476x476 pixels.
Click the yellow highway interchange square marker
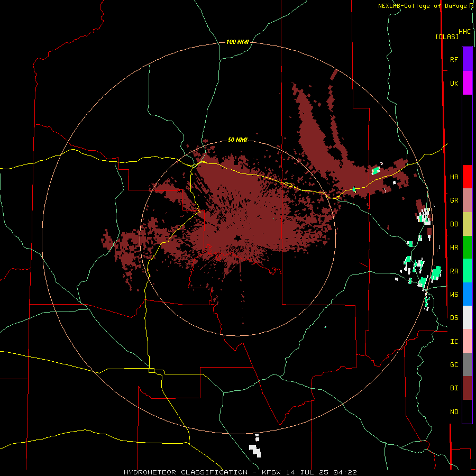(x=151, y=370)
